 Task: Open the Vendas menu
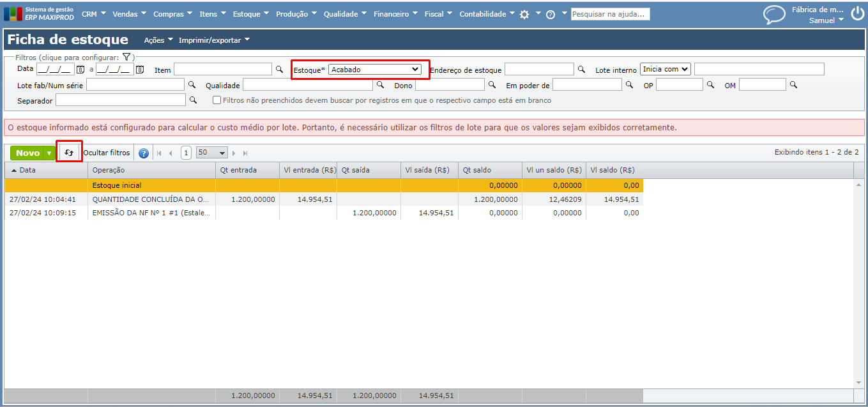click(129, 14)
